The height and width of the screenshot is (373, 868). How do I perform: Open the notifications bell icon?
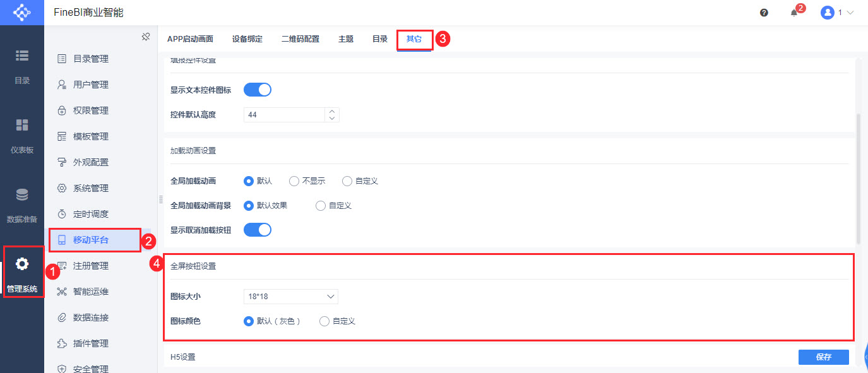(x=794, y=13)
